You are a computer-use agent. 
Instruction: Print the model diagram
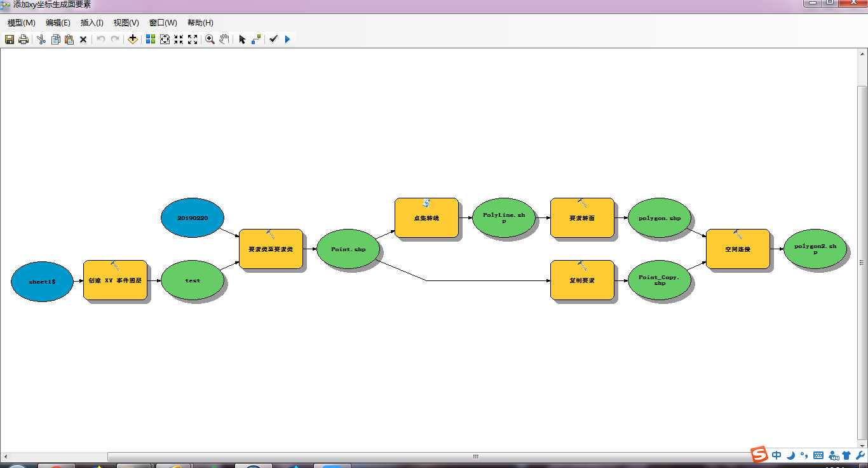click(24, 39)
